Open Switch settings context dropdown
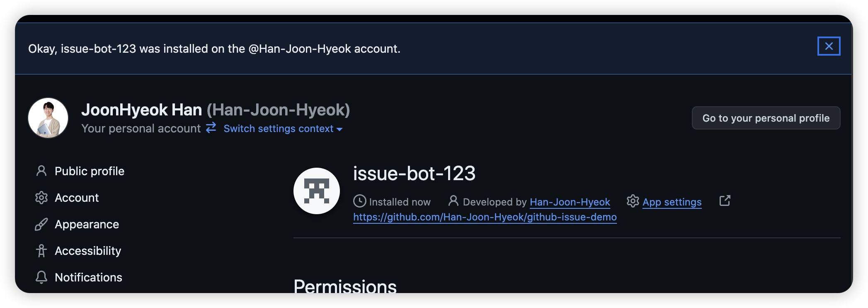Screen dimensions: 868x308 283,129
